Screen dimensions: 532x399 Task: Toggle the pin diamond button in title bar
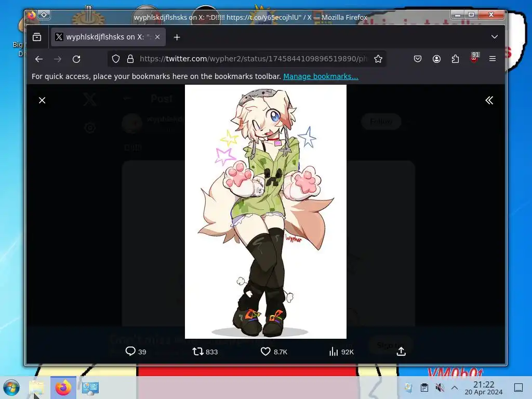pyautogui.click(x=44, y=15)
